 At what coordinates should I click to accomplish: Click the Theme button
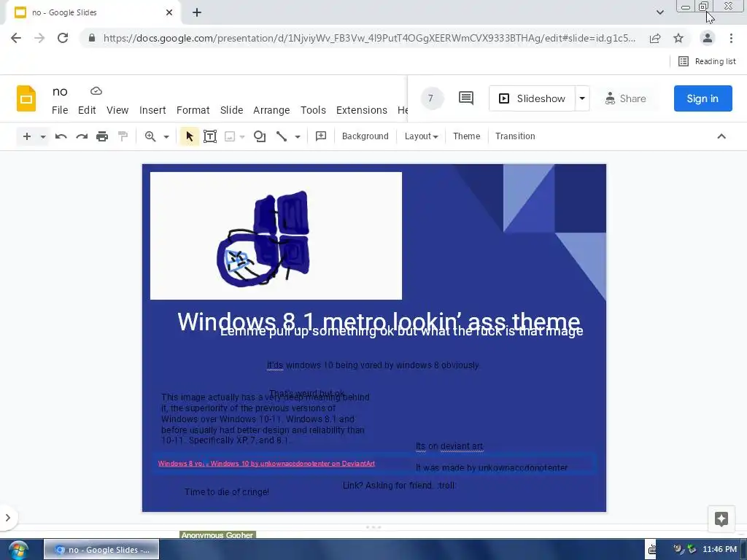click(466, 136)
